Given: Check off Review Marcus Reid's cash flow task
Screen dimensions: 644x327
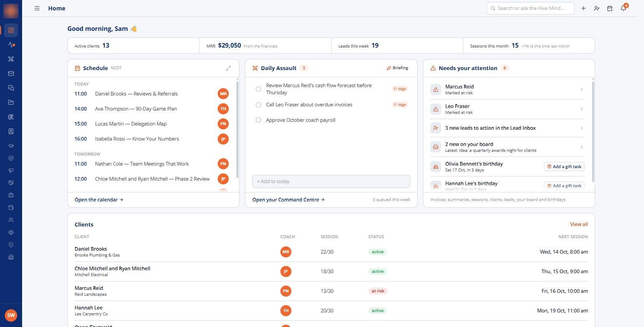Looking at the screenshot, I should coord(258,89).
